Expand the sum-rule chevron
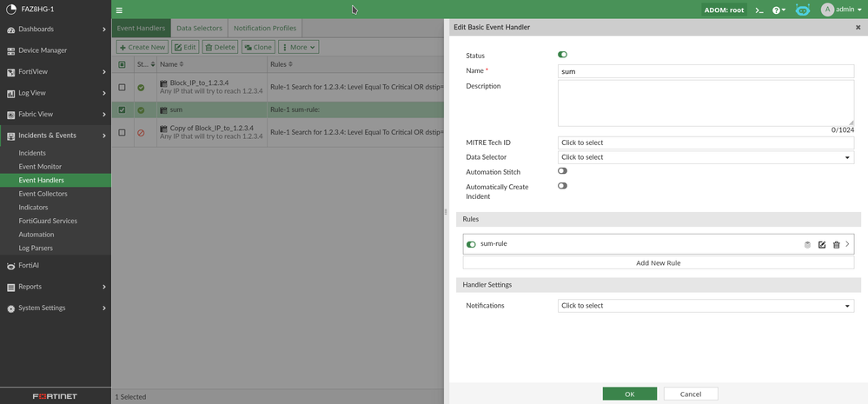Image resolution: width=868 pixels, height=404 pixels. pos(848,244)
